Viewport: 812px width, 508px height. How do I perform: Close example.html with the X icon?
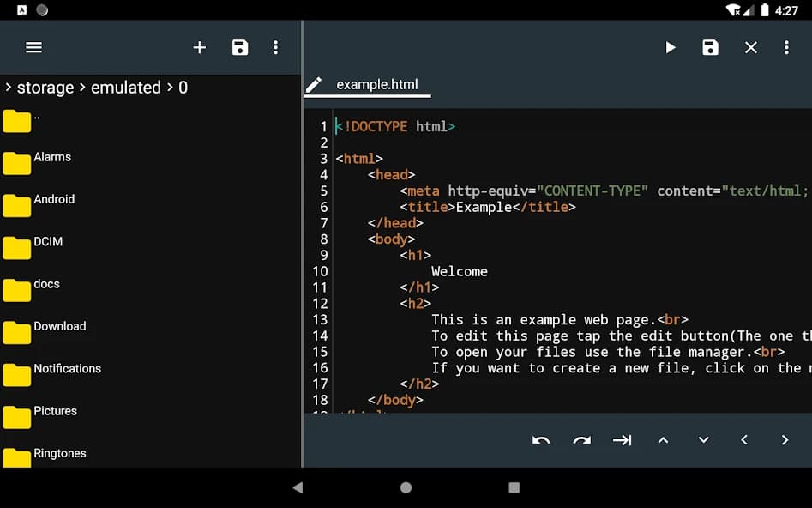pos(750,47)
